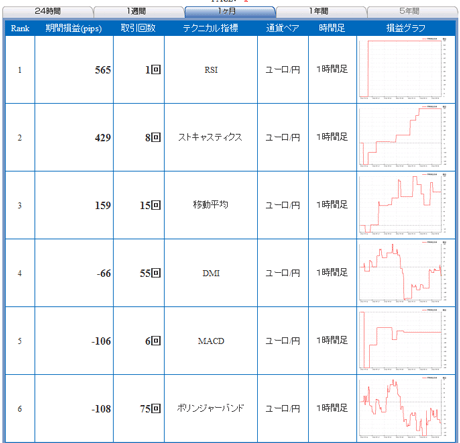
Task: Select the 1ヶ月 tab
Action: click(x=230, y=12)
